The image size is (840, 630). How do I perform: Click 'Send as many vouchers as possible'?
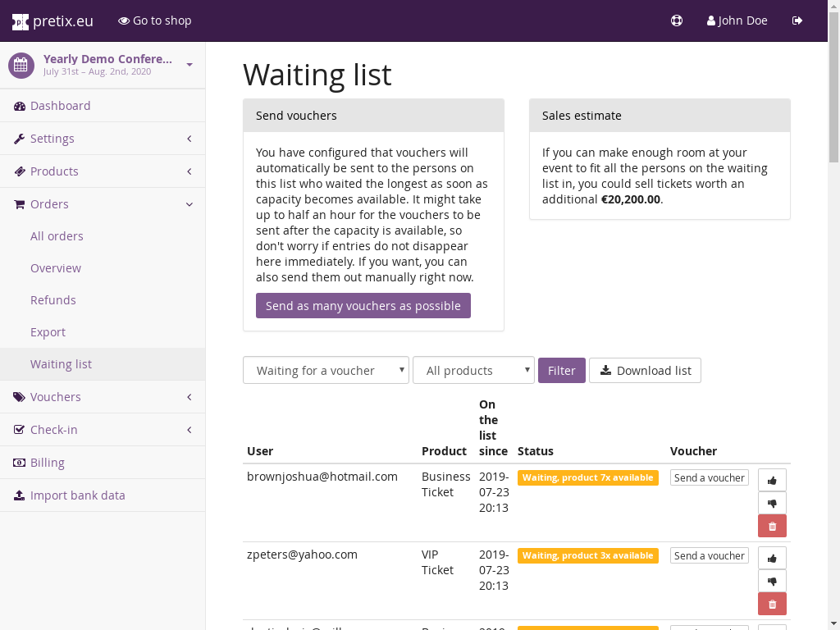coord(363,306)
